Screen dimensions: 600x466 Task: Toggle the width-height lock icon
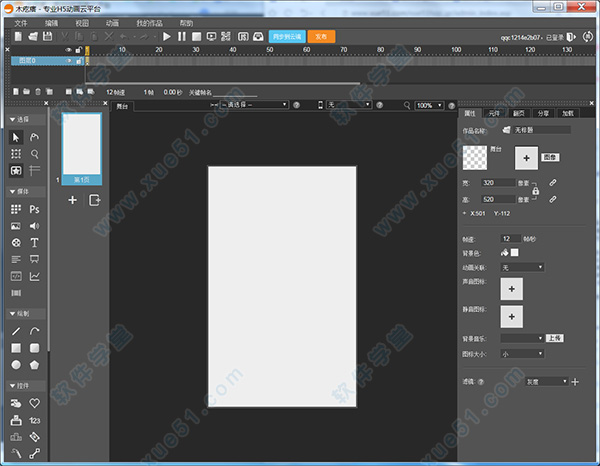point(536,190)
